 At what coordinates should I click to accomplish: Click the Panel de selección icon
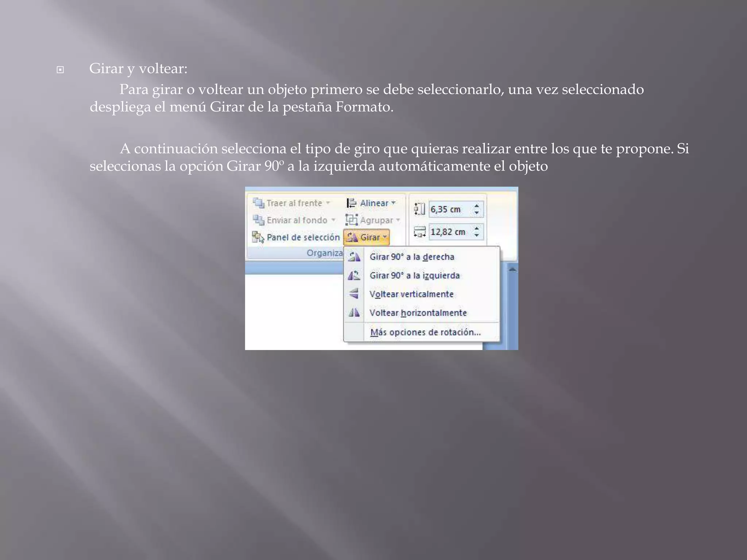click(x=258, y=237)
